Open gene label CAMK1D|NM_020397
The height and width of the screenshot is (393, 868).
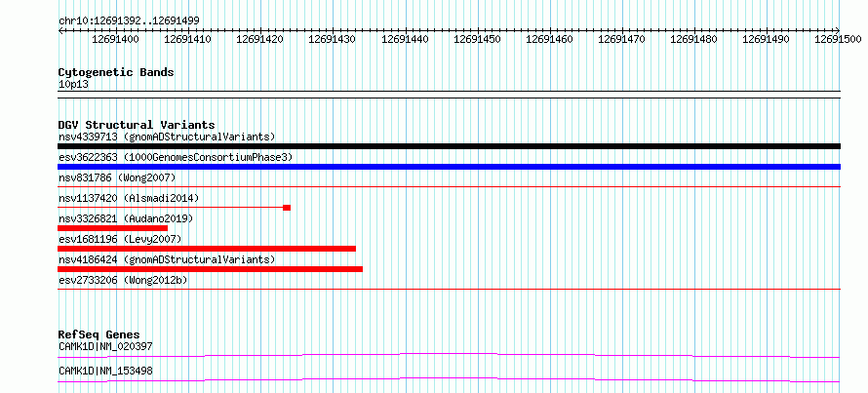click(x=105, y=346)
